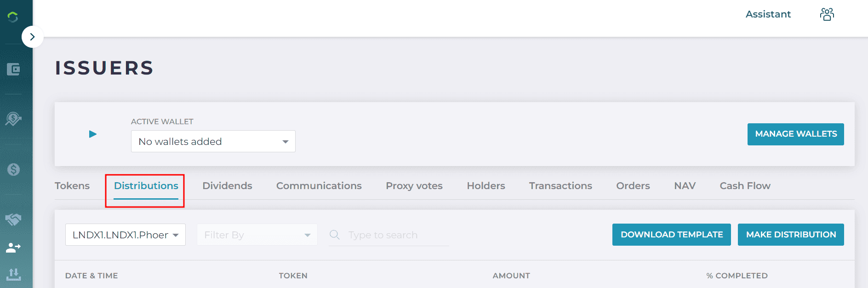Image resolution: width=868 pixels, height=288 pixels.
Task: Switch to the Dividends tab
Action: [227, 186]
